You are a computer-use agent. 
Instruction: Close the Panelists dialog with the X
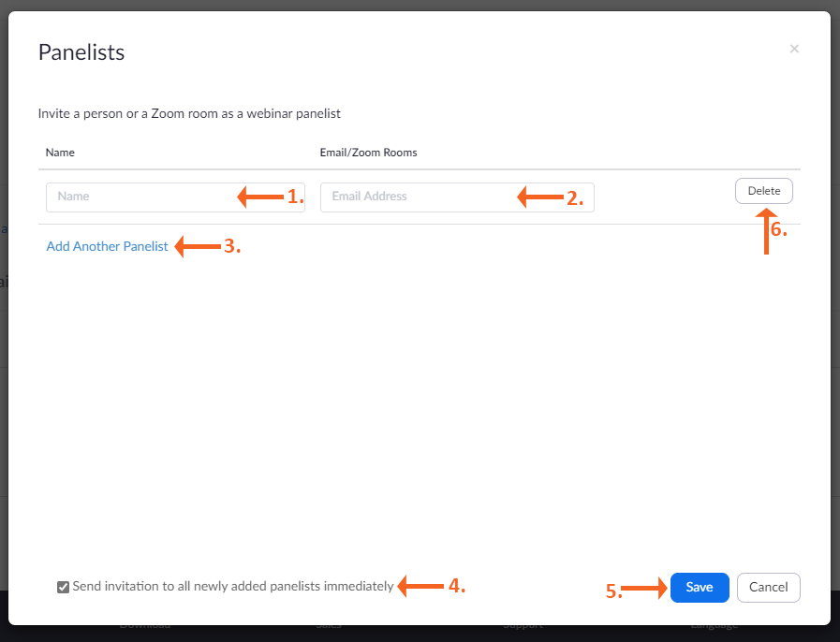coord(794,49)
